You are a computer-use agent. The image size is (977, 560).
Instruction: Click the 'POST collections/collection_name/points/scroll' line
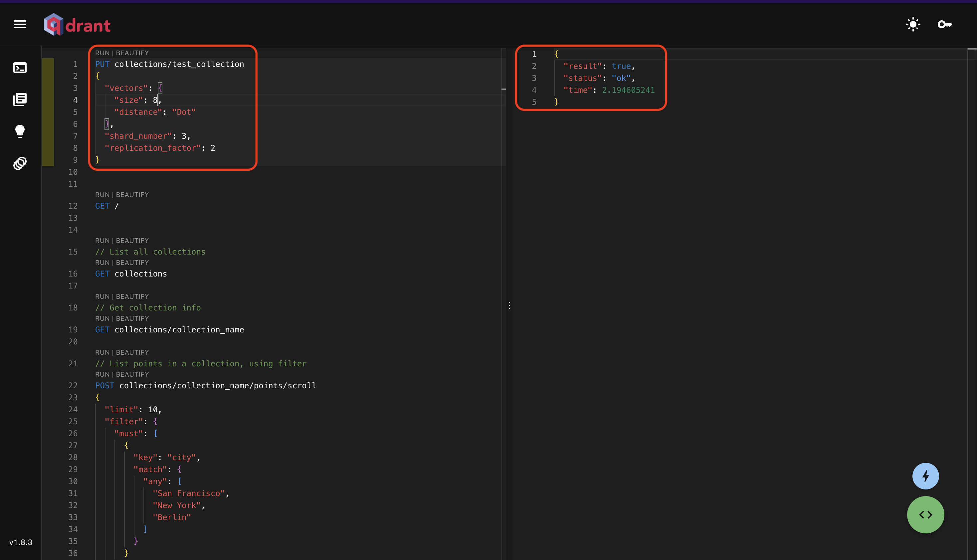(206, 386)
